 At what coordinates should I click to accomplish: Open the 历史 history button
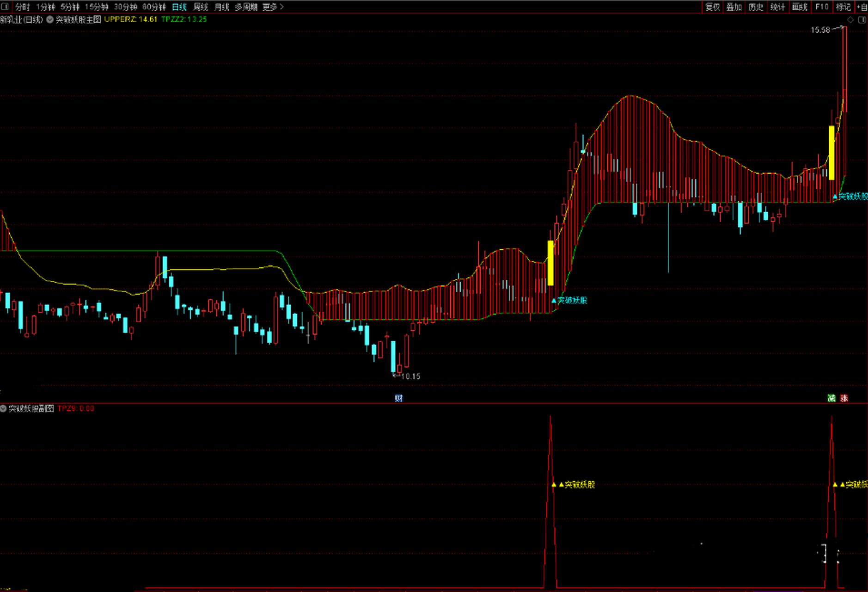pos(756,7)
